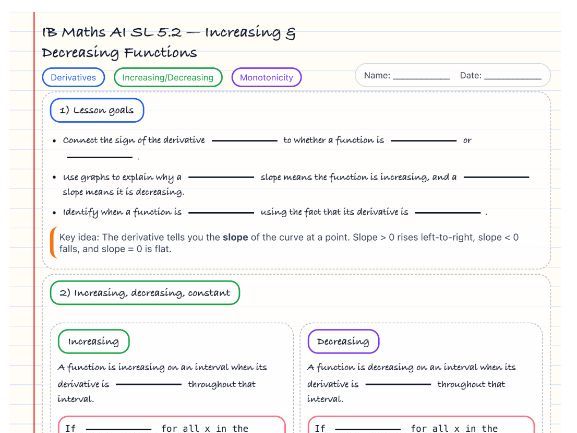The width and height of the screenshot is (577, 433).
Task: Click the 'If' blank in Decreasing card
Action: click(368, 429)
